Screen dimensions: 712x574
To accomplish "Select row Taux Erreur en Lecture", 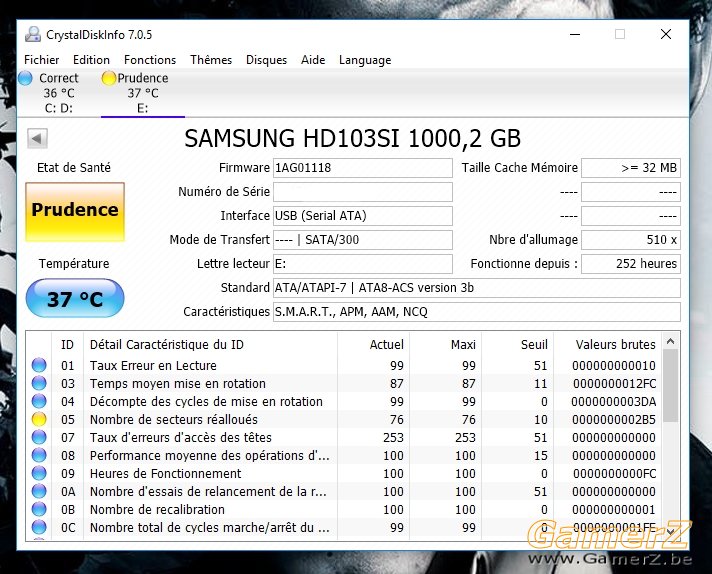I will pos(344,365).
